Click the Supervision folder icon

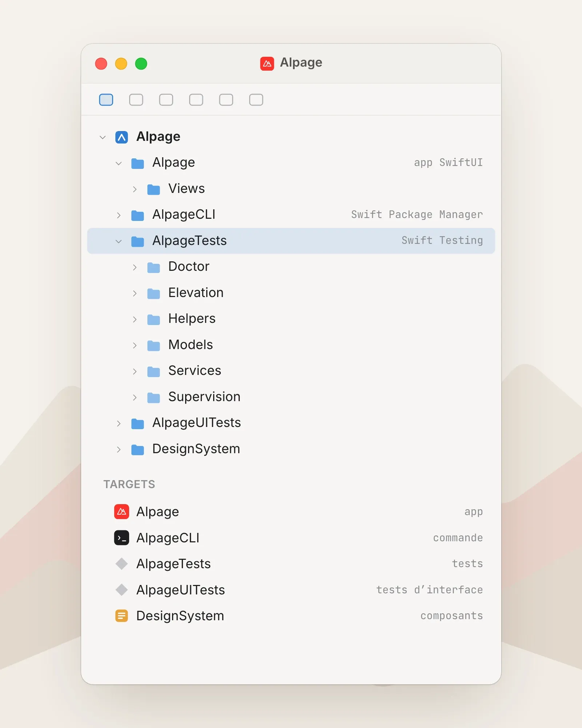click(154, 397)
